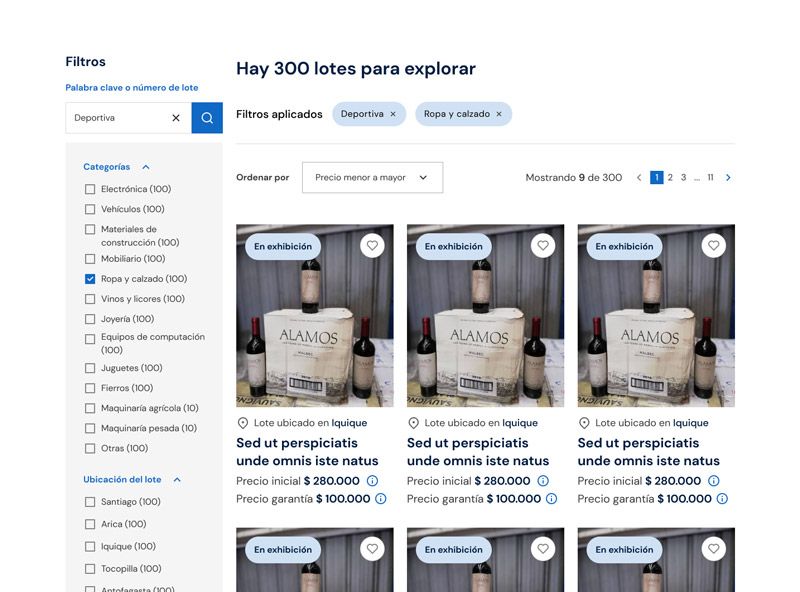Open third top-row lot title link
800x592 pixels.
click(x=648, y=452)
